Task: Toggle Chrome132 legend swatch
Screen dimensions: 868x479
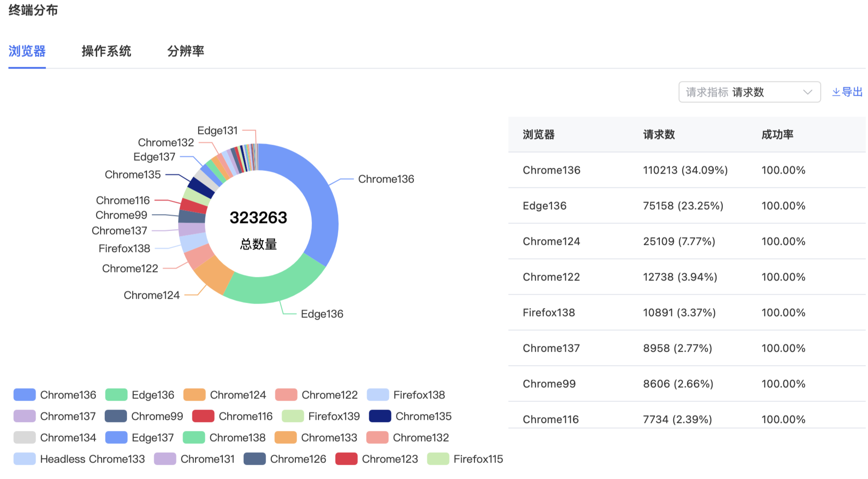Action: pos(377,438)
